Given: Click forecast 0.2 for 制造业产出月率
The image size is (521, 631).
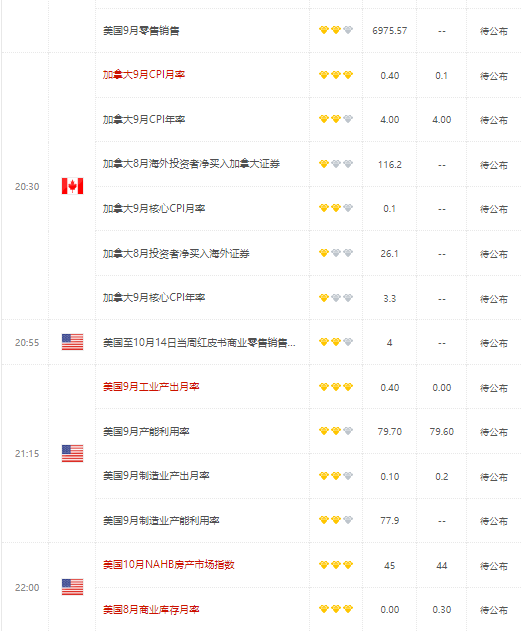Looking at the screenshot, I should [441, 477].
